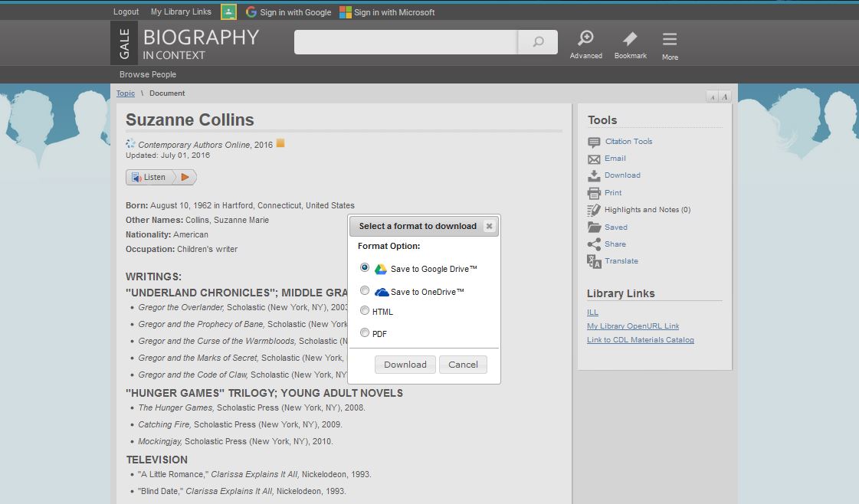Open Link to CDL Materials Catalog
This screenshot has height=504, width=859.
pyautogui.click(x=641, y=339)
